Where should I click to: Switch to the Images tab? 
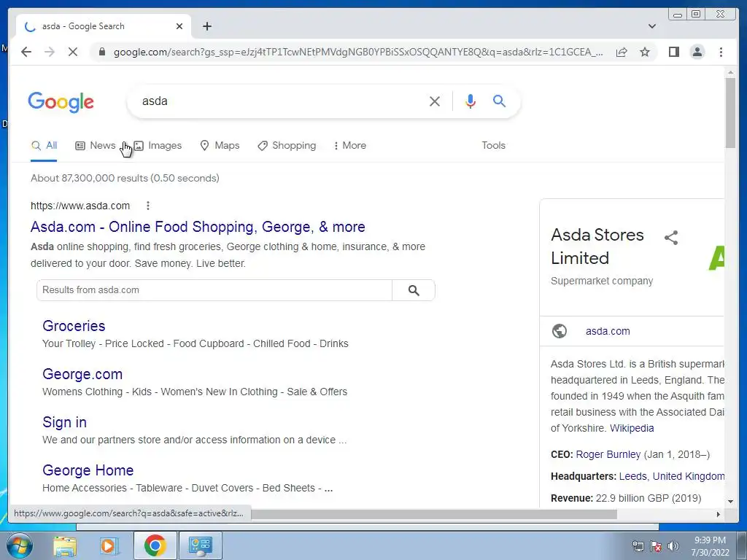tap(158, 145)
